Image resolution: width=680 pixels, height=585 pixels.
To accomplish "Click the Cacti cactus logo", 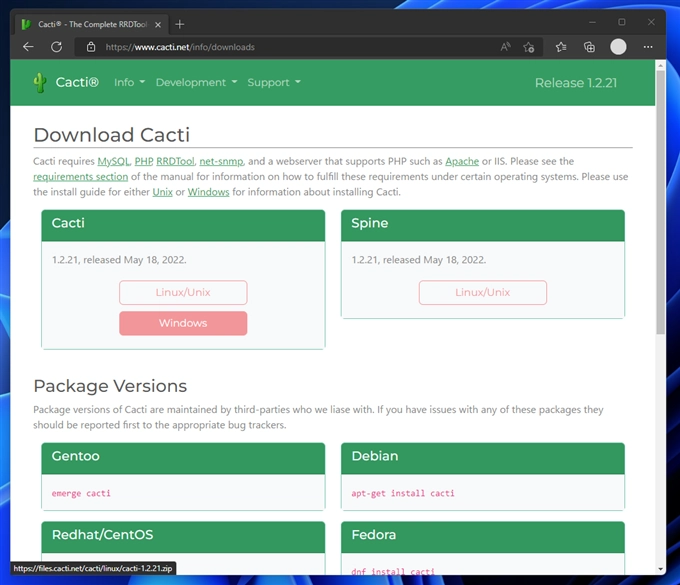I will tap(40, 82).
